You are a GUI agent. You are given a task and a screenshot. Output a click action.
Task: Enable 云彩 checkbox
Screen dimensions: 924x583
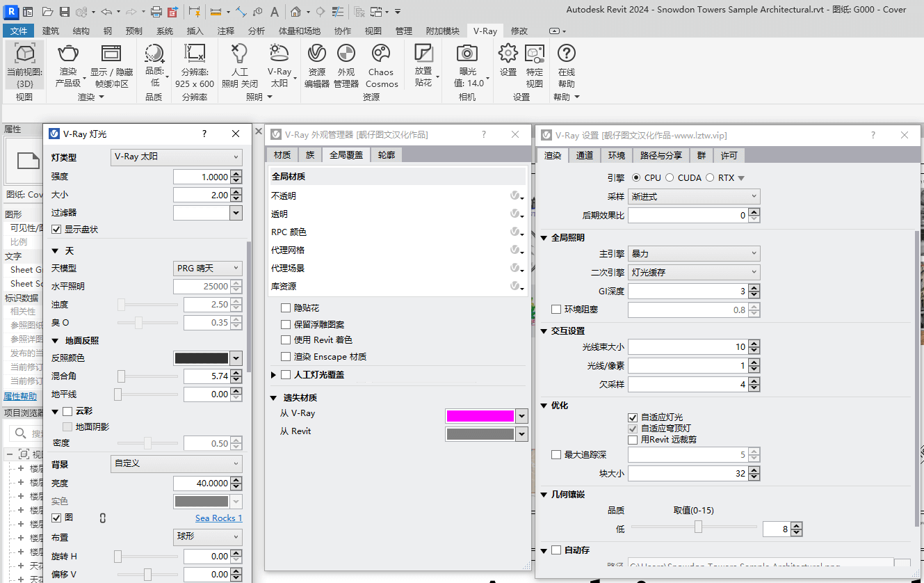click(67, 412)
